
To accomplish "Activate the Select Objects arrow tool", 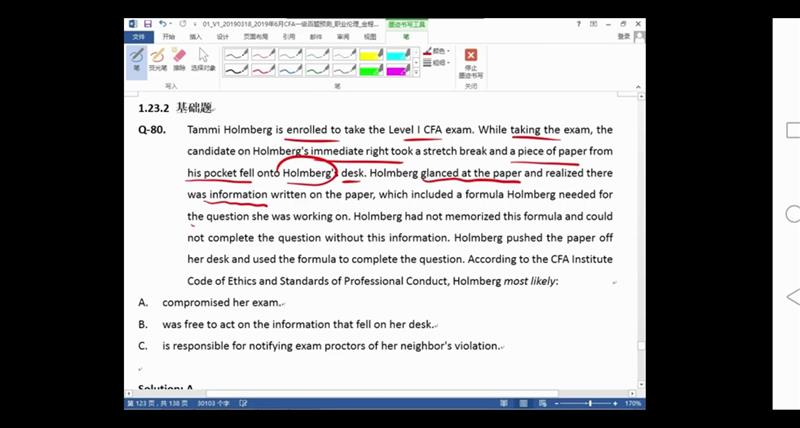I will pos(203,60).
